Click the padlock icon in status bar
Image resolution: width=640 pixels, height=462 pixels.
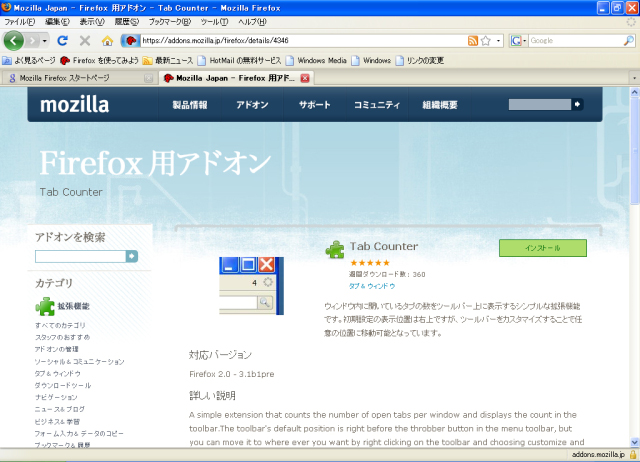point(633,455)
